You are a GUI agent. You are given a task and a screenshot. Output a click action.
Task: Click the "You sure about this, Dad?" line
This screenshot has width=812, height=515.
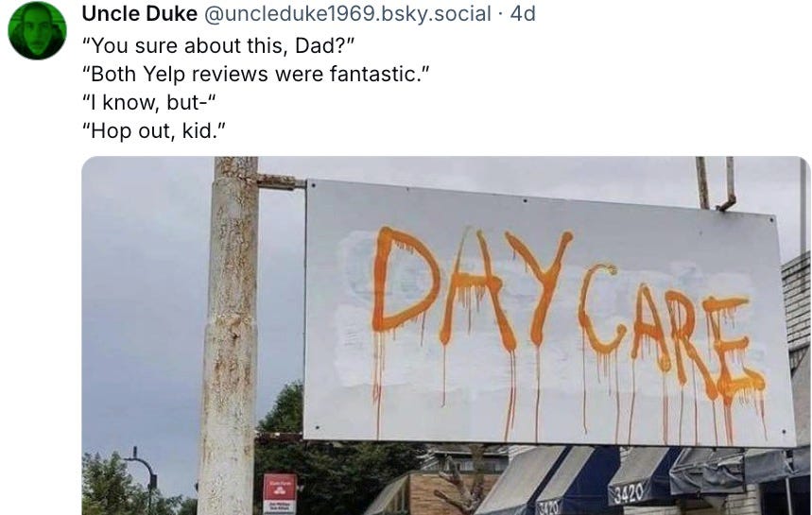(x=218, y=45)
